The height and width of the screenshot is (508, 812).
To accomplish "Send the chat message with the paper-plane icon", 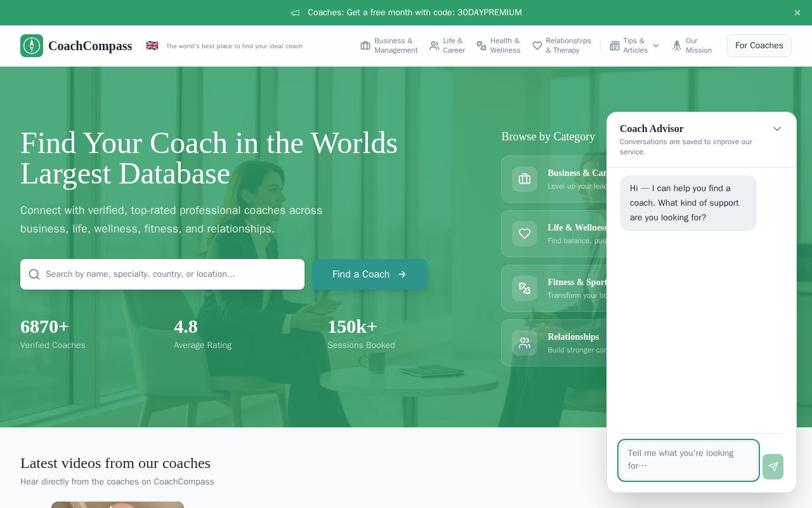I will [x=773, y=467].
